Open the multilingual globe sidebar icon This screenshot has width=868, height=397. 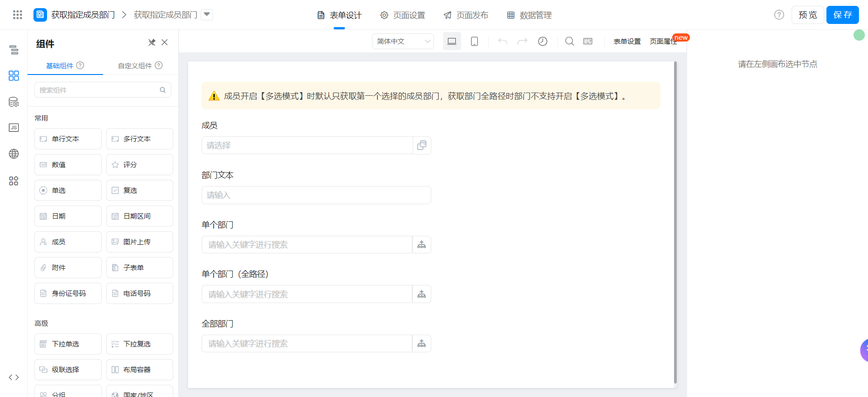click(x=14, y=154)
